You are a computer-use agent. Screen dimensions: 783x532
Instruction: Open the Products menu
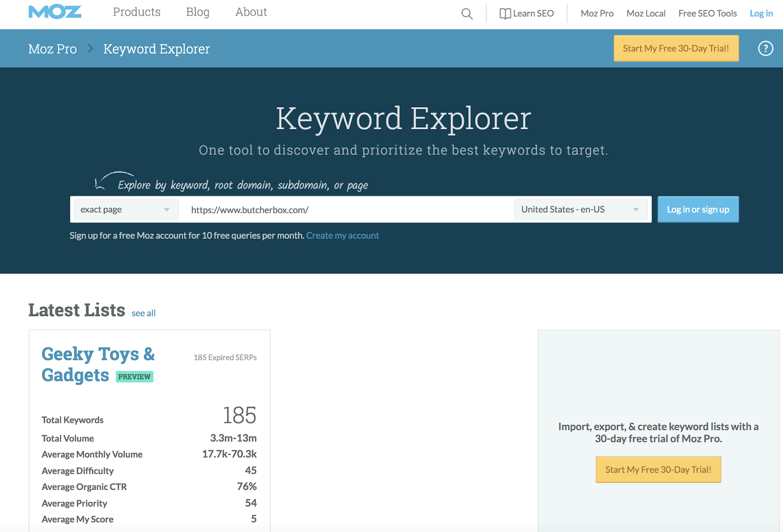pyautogui.click(x=137, y=12)
